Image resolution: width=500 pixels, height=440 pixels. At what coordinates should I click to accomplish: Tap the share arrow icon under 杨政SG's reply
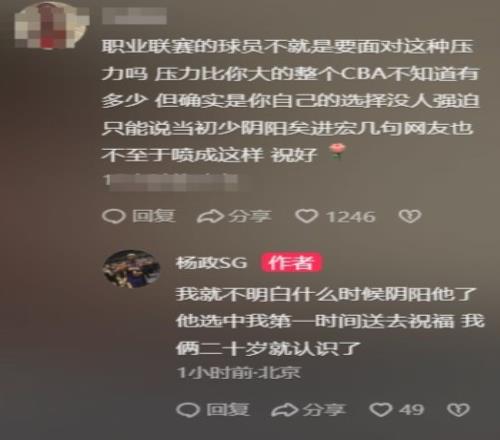coord(285,410)
